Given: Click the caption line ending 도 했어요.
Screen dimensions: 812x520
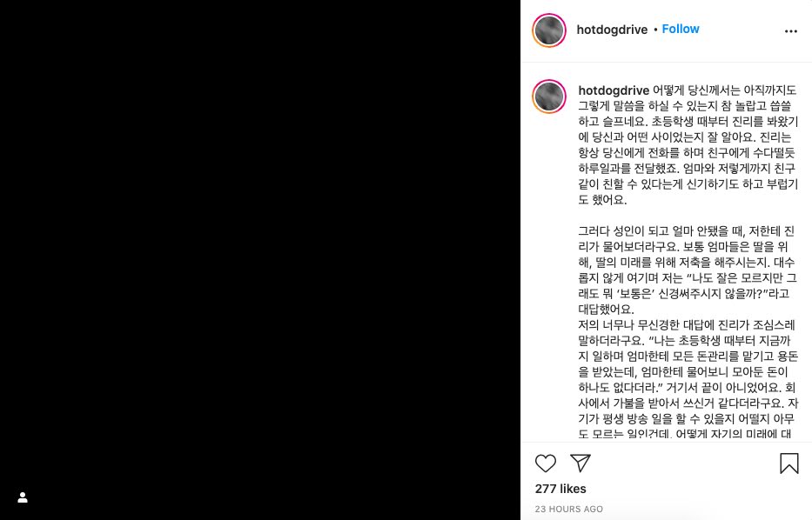Looking at the screenshot, I should click(x=603, y=200).
